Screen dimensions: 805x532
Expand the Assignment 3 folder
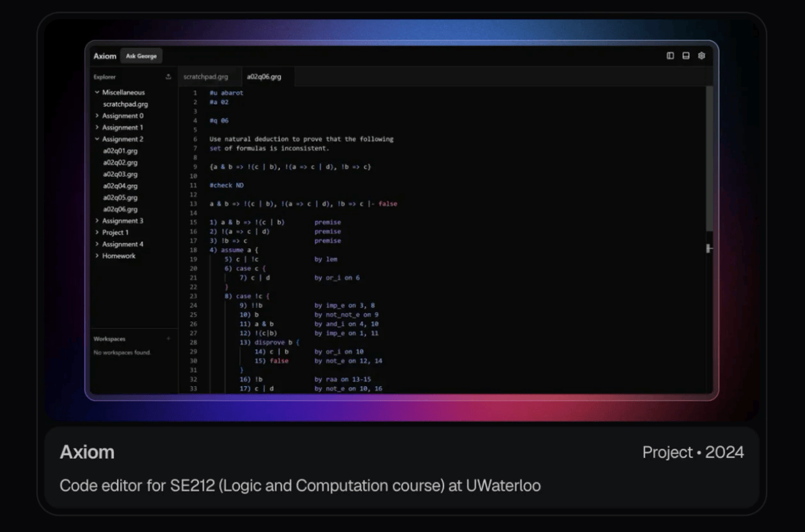(119, 221)
